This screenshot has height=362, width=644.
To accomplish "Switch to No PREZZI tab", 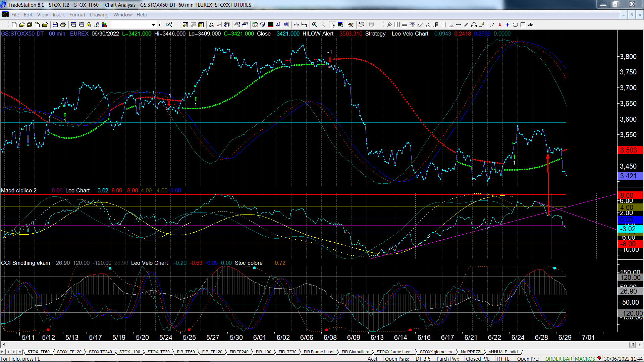I will [x=471, y=352].
